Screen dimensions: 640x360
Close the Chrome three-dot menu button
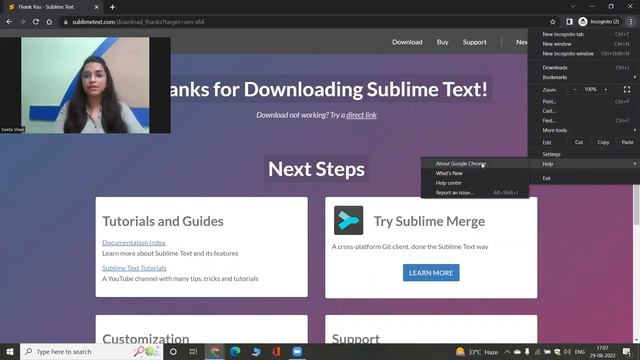pos(631,22)
